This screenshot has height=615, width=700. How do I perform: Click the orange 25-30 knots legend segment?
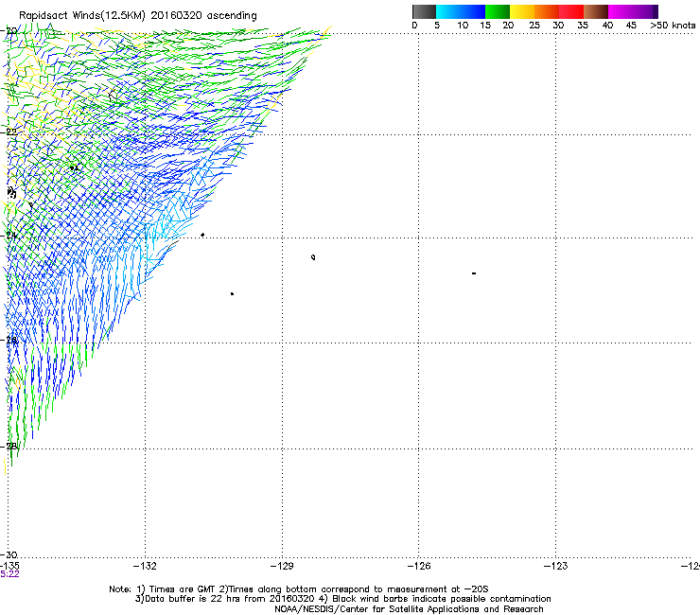[x=547, y=11]
